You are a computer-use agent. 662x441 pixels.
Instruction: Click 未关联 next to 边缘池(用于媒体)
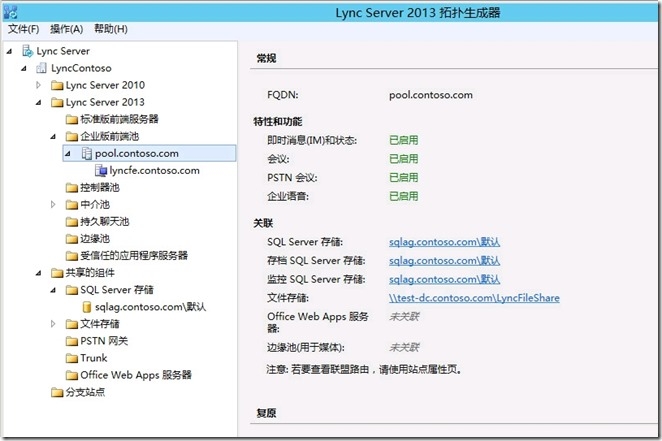click(x=404, y=347)
